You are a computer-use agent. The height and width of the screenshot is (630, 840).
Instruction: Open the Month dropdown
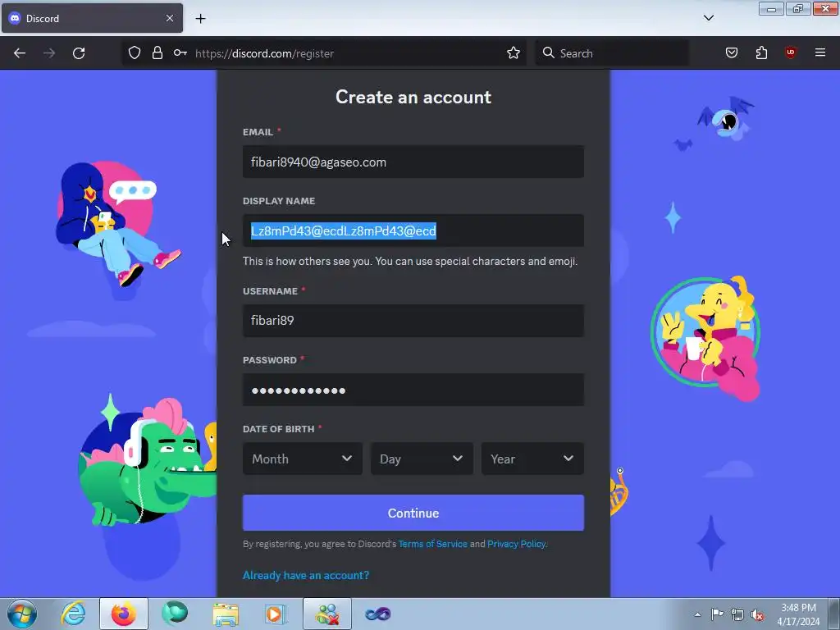pyautogui.click(x=302, y=459)
